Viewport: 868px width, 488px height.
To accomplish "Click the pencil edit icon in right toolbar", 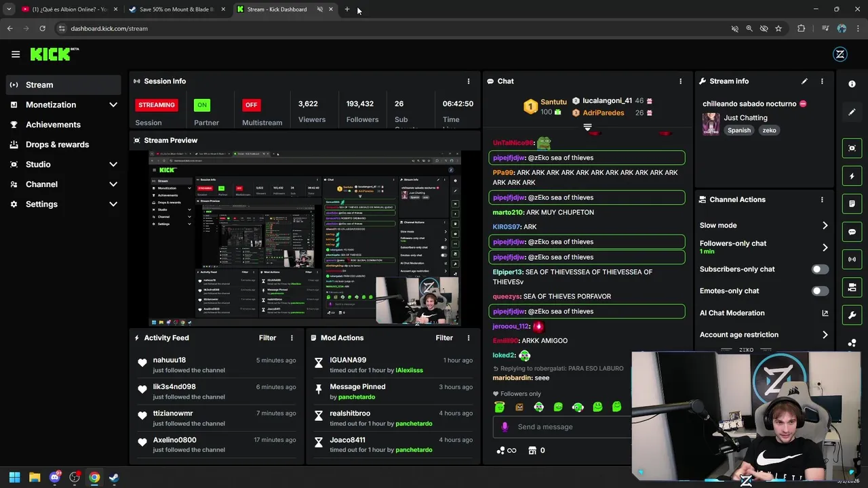I will (852, 112).
